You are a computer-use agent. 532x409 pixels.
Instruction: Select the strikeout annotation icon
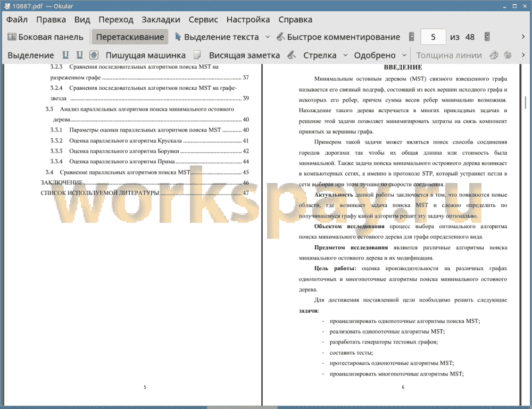tap(94, 55)
